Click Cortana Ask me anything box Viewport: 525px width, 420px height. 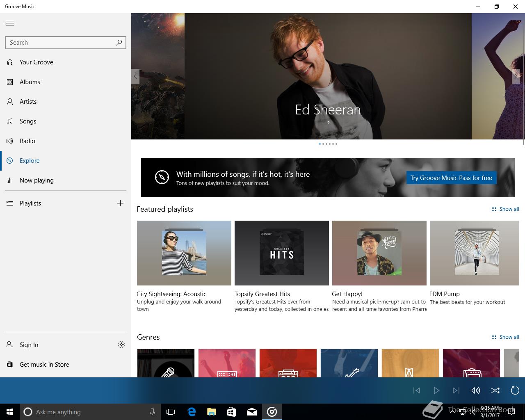90,412
